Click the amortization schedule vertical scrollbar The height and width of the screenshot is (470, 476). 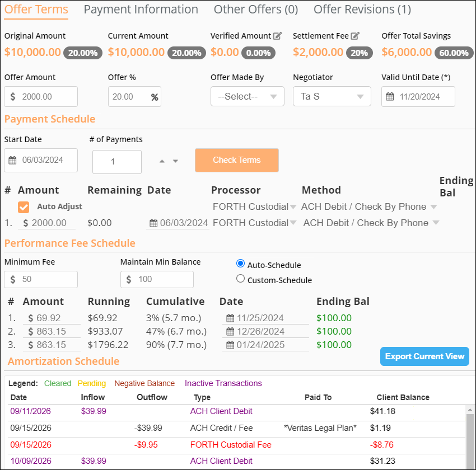(x=470, y=437)
